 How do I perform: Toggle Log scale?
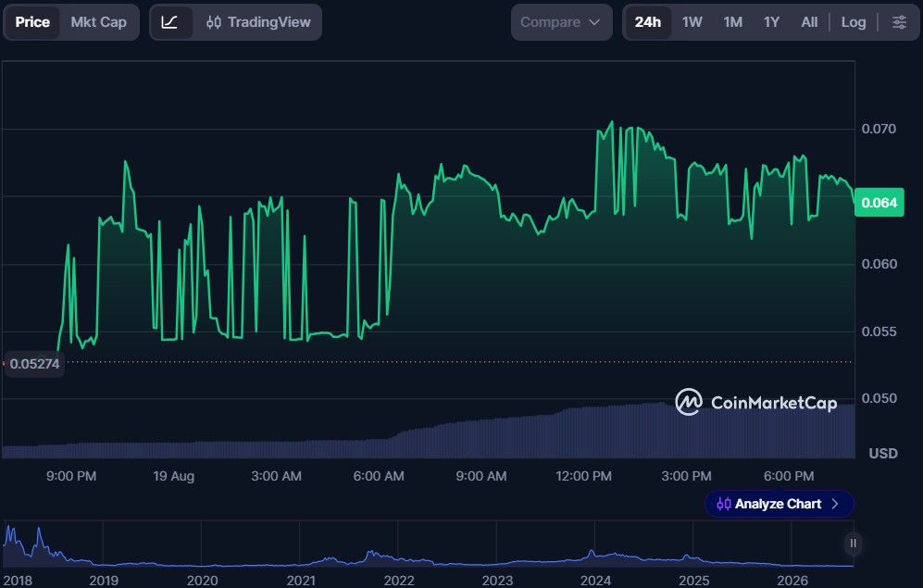coord(854,22)
